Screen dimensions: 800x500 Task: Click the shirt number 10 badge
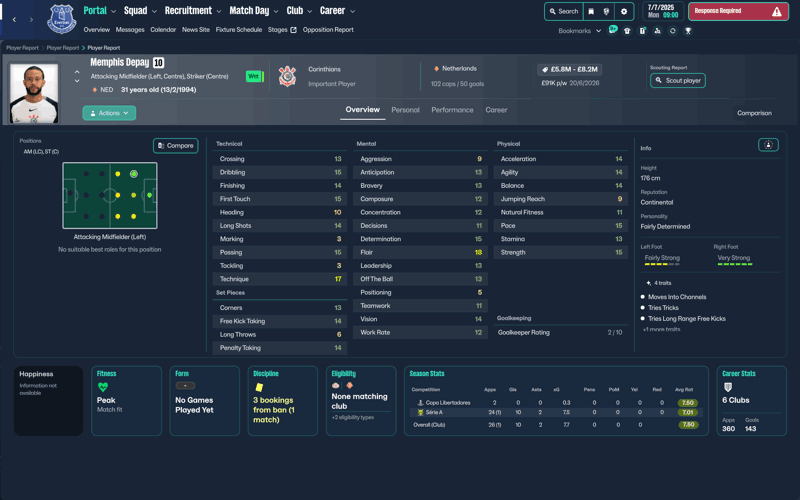coord(158,63)
